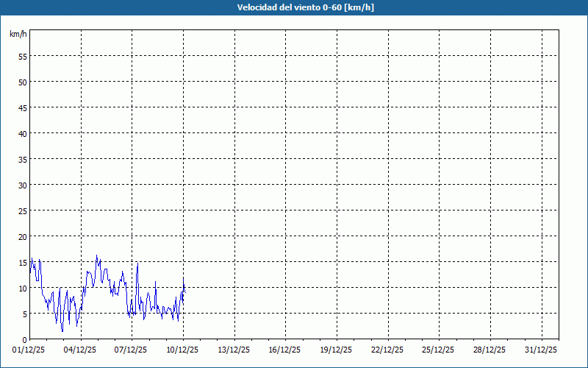The width and height of the screenshot is (588, 368).
Task: Select the 35 value on the y-axis
Action: pyautogui.click(x=23, y=159)
